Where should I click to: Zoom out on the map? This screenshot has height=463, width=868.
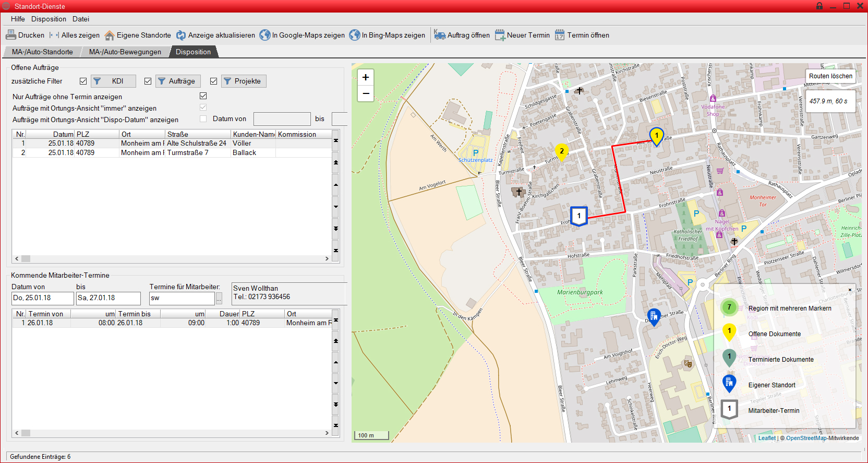366,93
